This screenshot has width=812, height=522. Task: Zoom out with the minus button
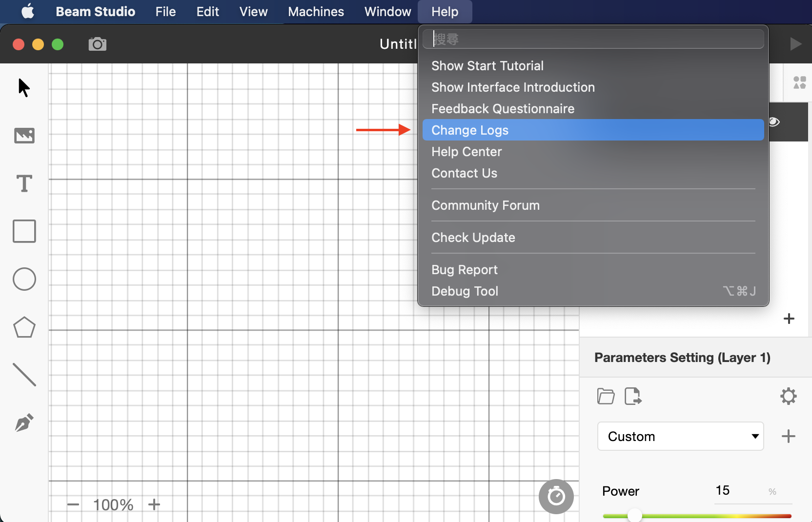point(73,504)
